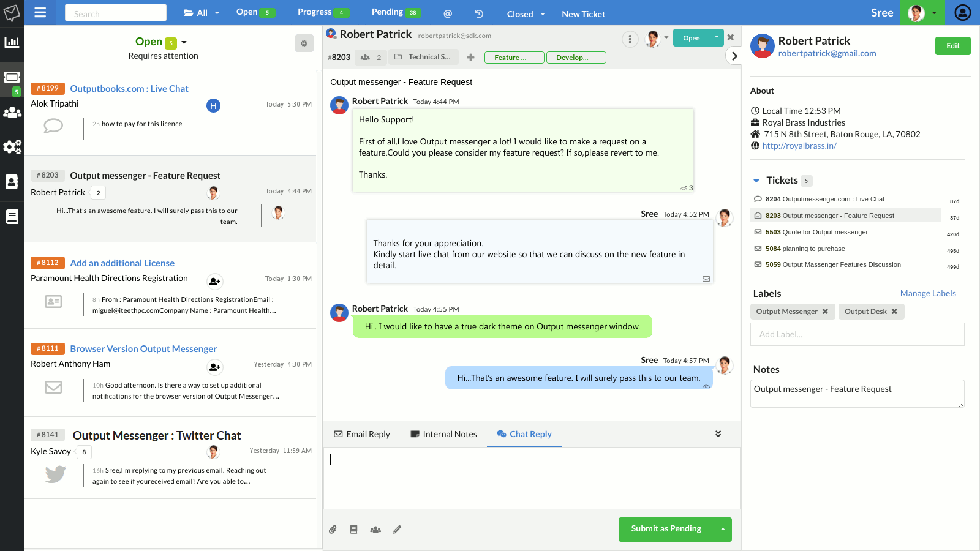
Task: Click the mentions @ icon
Action: (x=448, y=13)
